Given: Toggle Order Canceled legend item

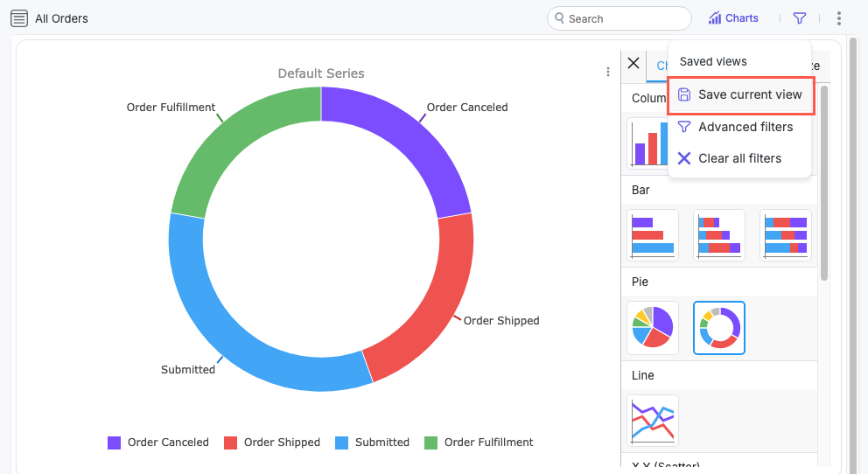Looking at the screenshot, I should (x=159, y=443).
